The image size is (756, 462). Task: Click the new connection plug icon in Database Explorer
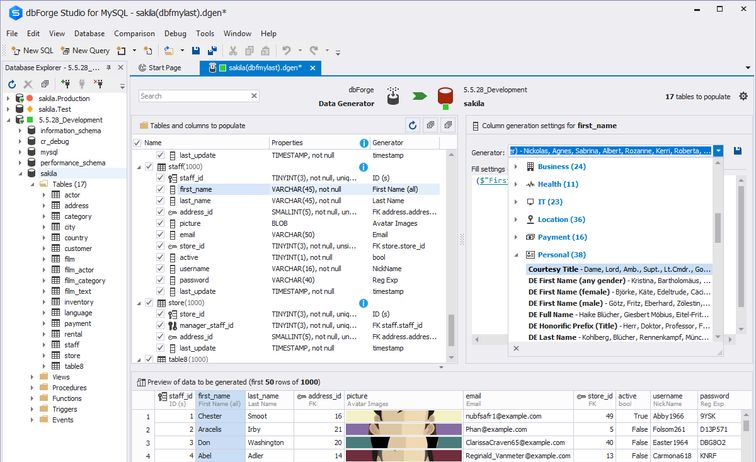[x=66, y=84]
